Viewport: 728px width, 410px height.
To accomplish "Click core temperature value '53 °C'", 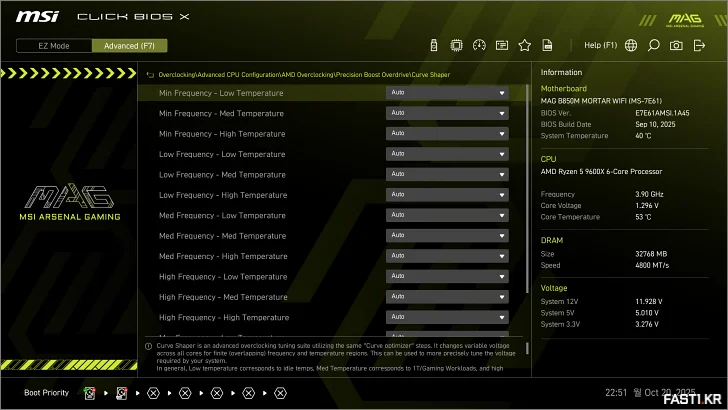I will click(x=643, y=217).
